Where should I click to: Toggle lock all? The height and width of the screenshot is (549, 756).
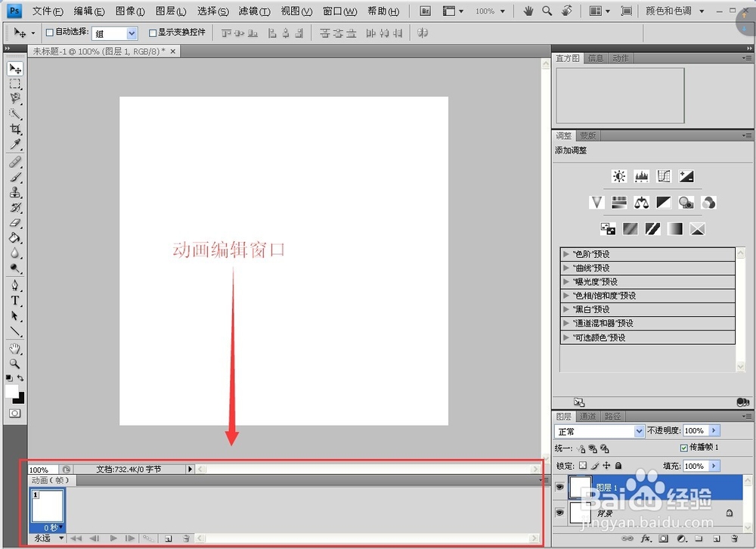tap(618, 466)
